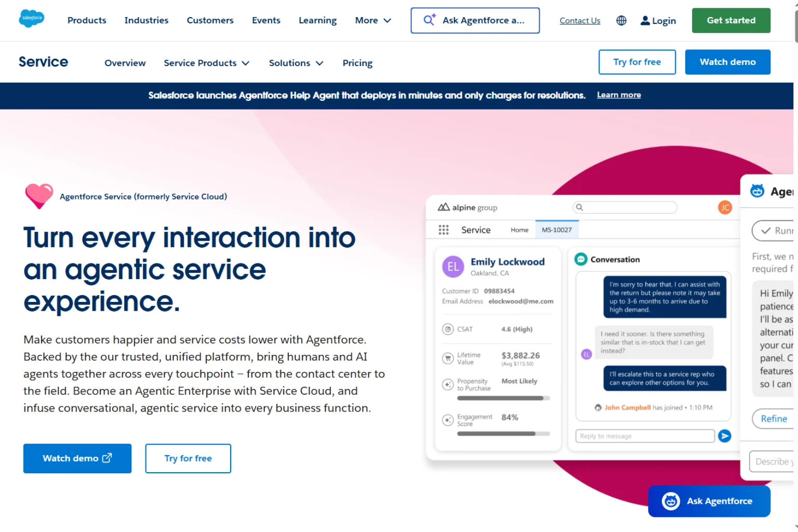This screenshot has height=532, width=798.
Task: Open the nine-dot app launcher icon
Action: (x=443, y=230)
